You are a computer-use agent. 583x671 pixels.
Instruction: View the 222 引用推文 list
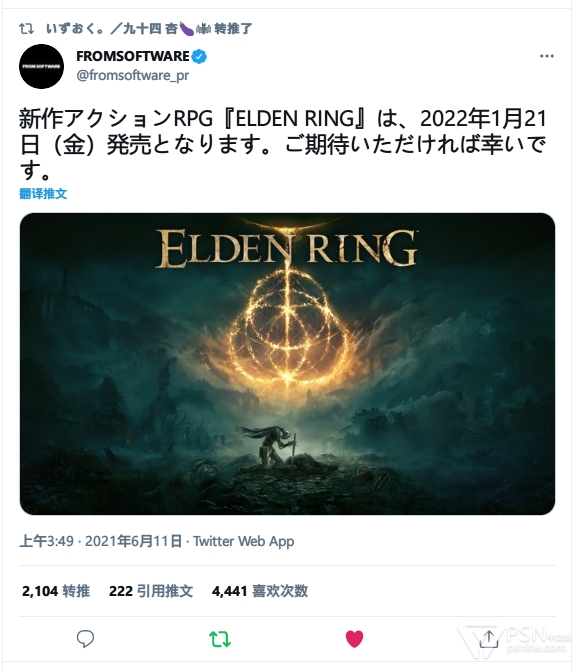coord(151,591)
